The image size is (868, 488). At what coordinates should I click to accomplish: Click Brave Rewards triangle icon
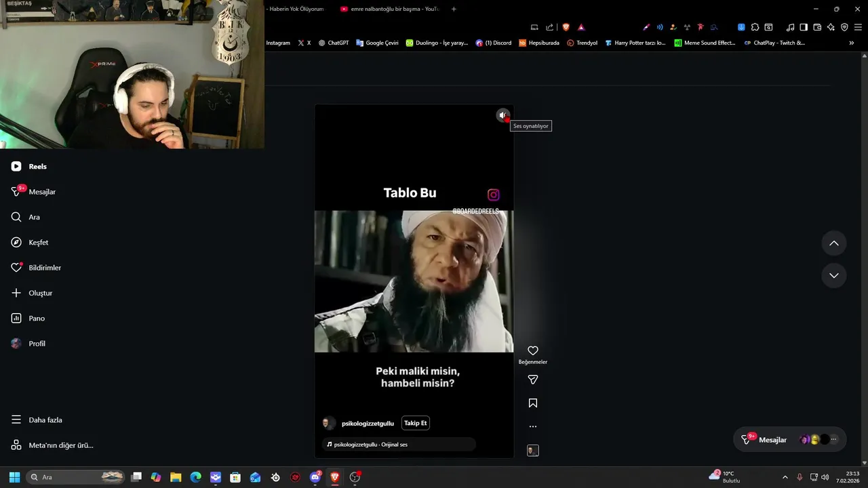tap(581, 27)
